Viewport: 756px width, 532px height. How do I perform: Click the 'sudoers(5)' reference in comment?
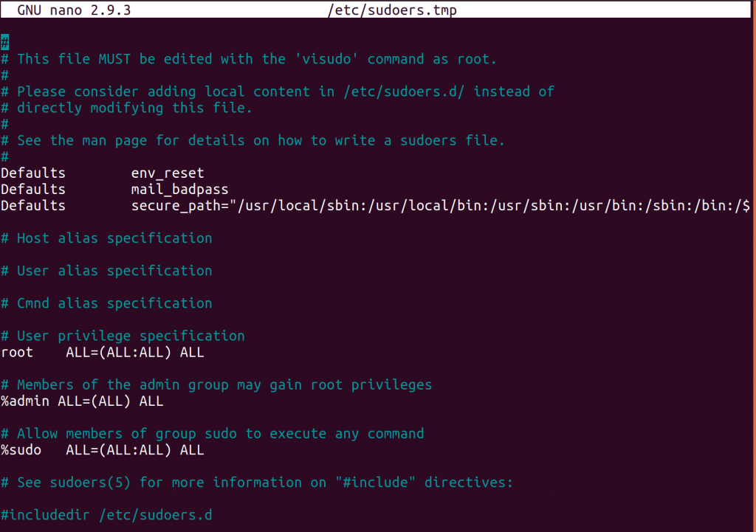click(90, 483)
